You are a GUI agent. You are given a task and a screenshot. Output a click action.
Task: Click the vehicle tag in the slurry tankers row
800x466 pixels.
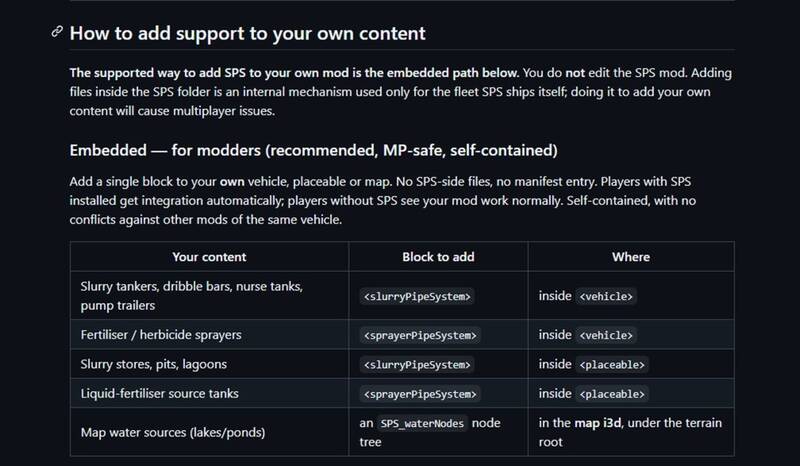click(x=606, y=297)
